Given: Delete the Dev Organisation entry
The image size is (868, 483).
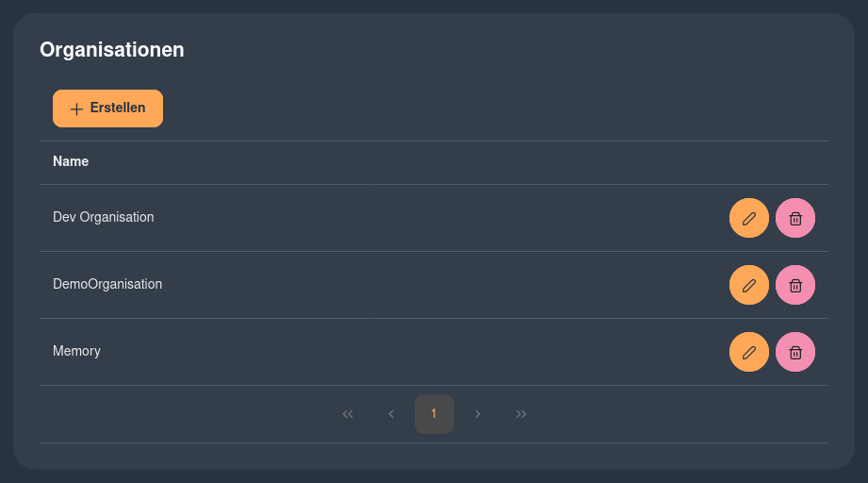Looking at the screenshot, I should [x=794, y=218].
